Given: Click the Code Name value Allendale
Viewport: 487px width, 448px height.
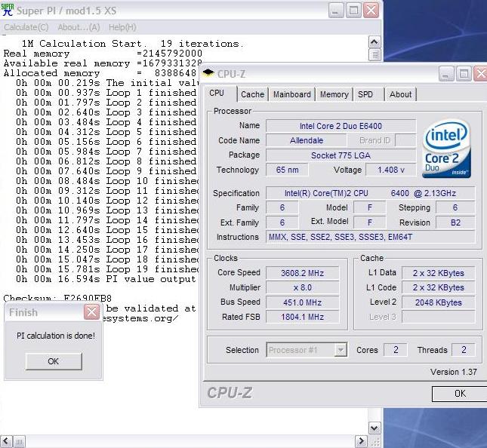Looking at the screenshot, I should (x=307, y=140).
